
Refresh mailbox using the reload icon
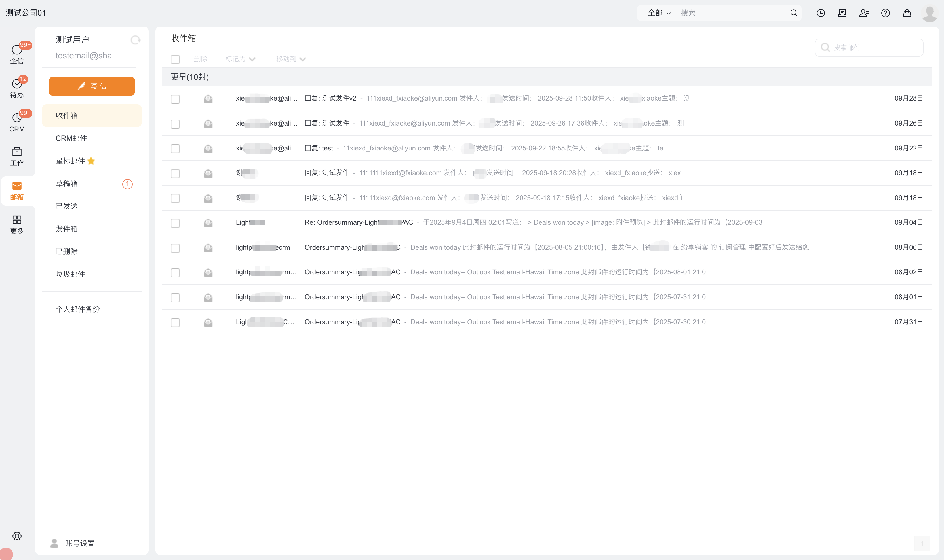[x=135, y=40]
